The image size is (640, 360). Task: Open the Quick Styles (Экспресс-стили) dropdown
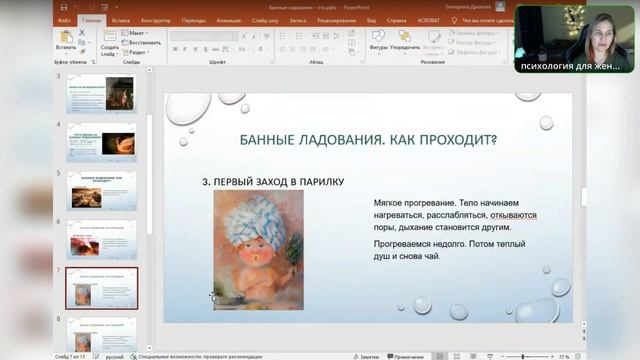point(433,42)
